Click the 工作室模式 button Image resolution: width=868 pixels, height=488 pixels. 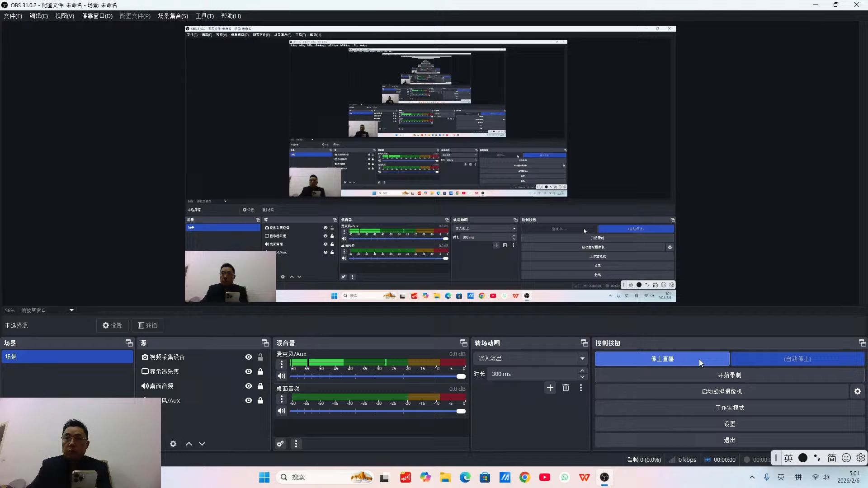(x=729, y=408)
